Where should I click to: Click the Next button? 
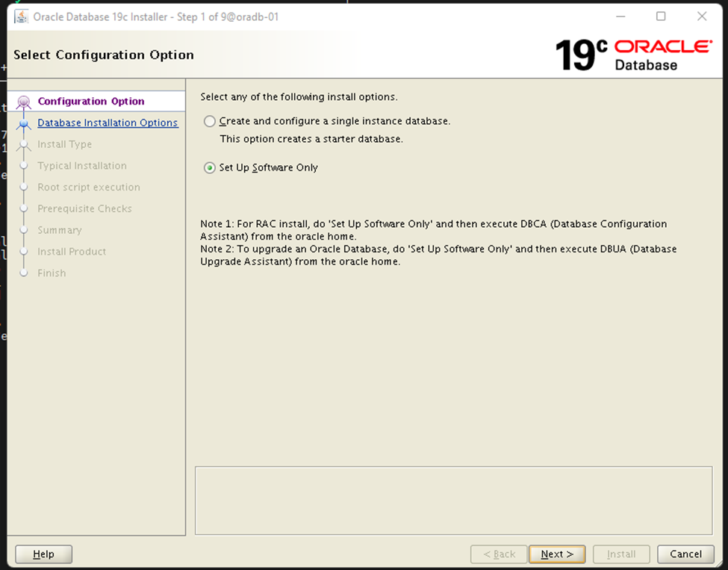pyautogui.click(x=557, y=554)
